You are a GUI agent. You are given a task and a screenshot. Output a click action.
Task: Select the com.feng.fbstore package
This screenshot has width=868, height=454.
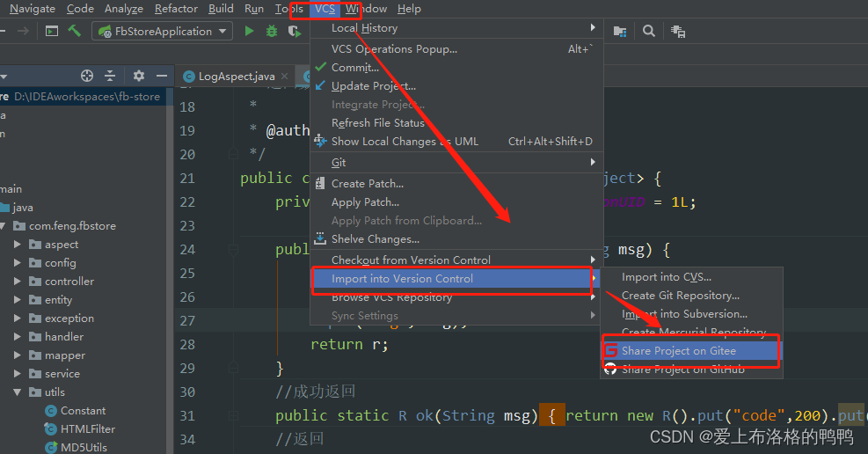[x=72, y=226]
